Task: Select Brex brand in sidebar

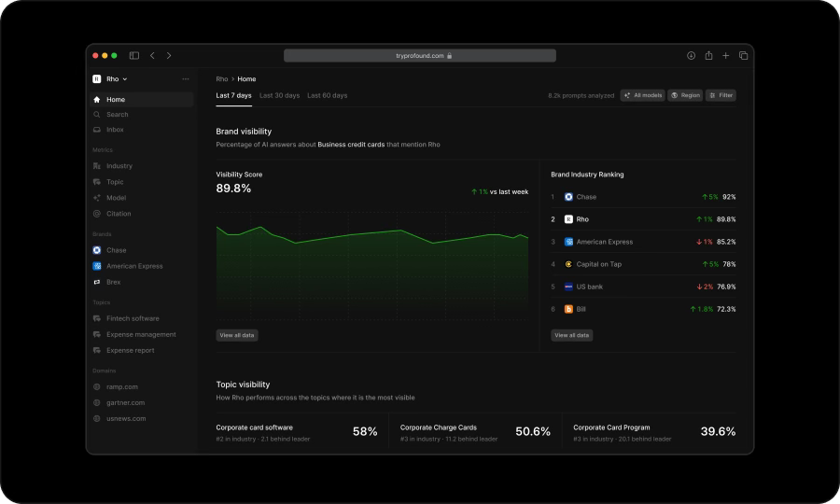Action: (142, 282)
